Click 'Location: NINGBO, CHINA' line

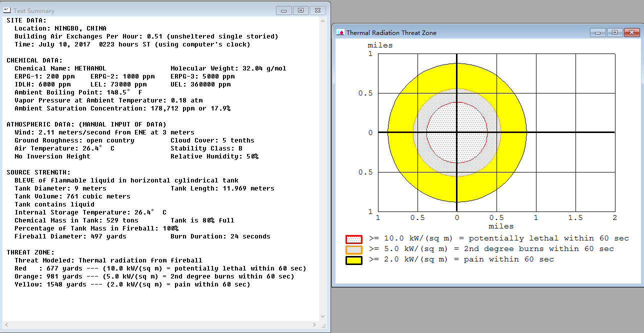(x=60, y=28)
